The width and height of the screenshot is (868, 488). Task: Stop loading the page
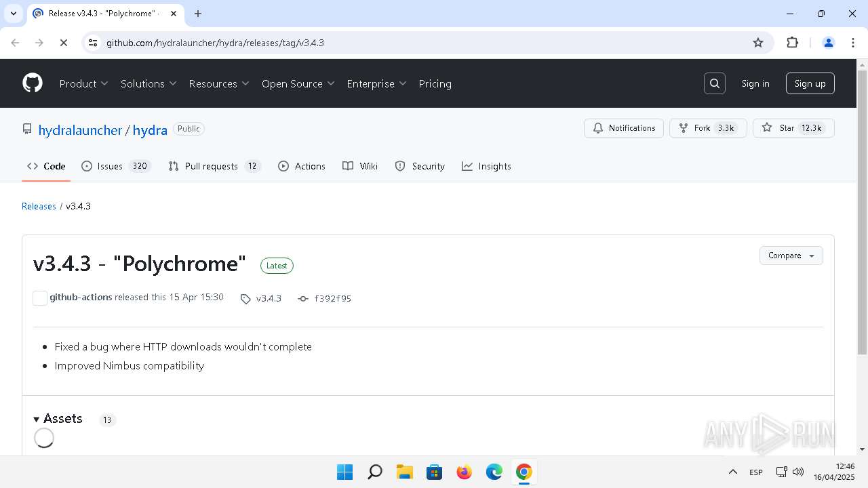coord(63,43)
